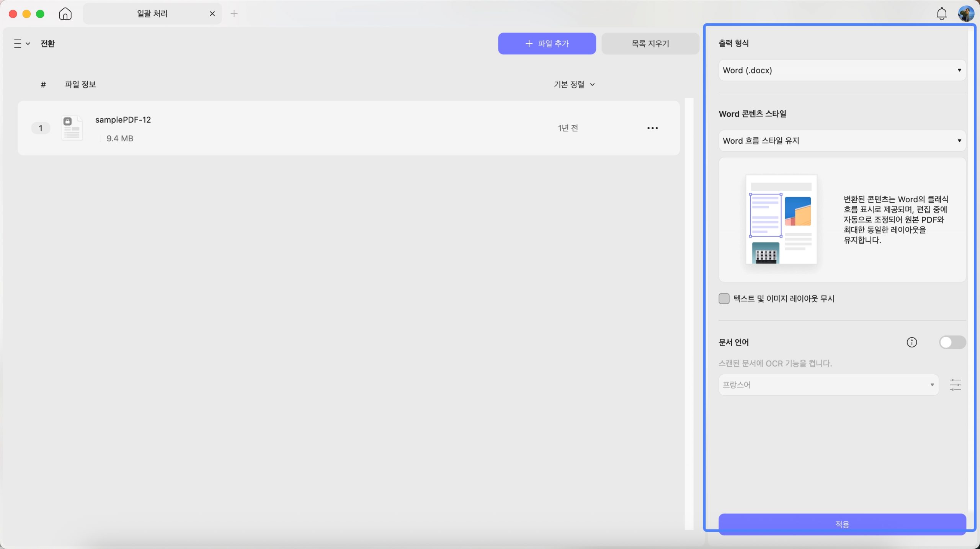Expand the 기본 정렬 sort dropdown
Viewport: 980px width, 549px height.
click(574, 84)
